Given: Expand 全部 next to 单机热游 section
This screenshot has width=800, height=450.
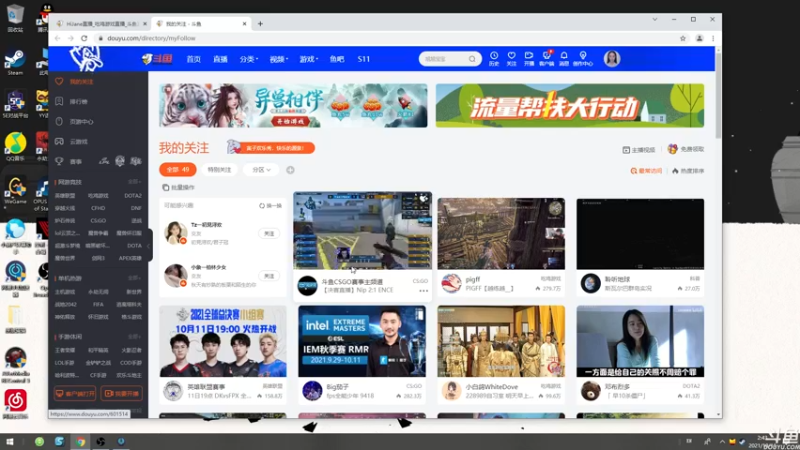Looking at the screenshot, I should tap(134, 279).
